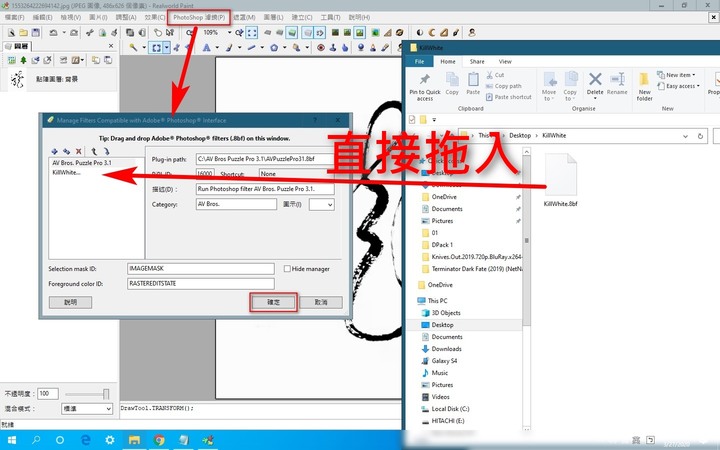Select the brush tool in the tools bar

[x=229, y=47]
